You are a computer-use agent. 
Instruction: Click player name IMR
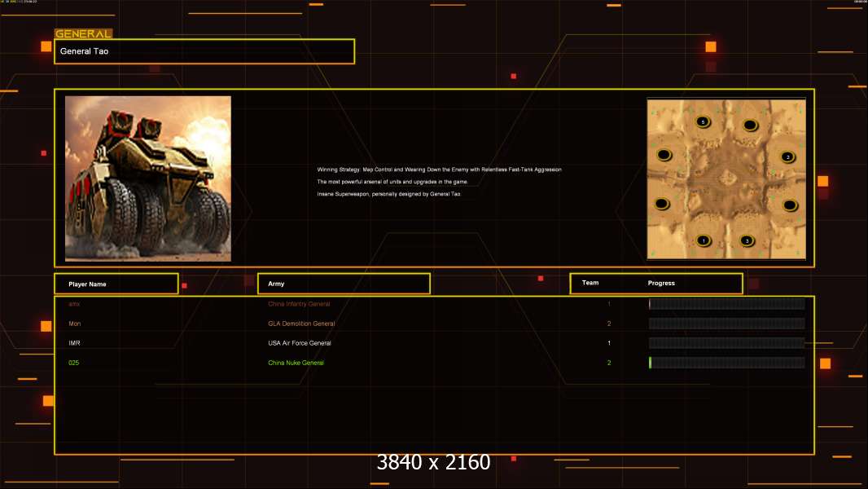tap(74, 343)
